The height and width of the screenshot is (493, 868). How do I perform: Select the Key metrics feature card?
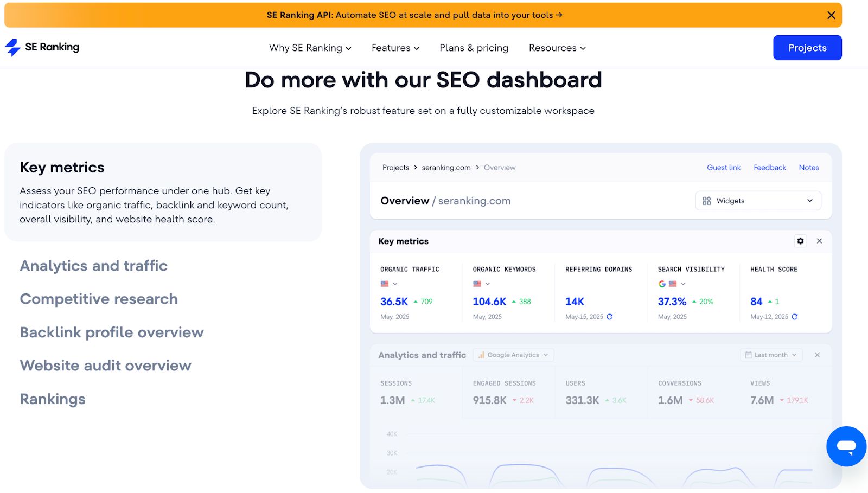point(163,192)
